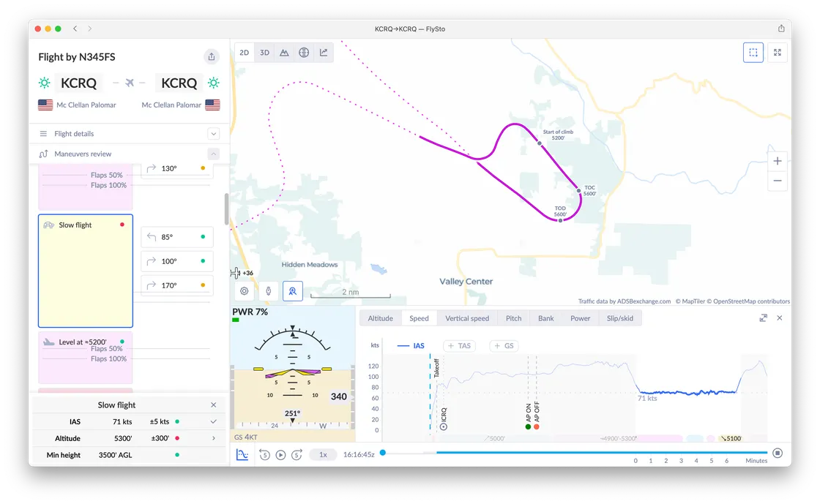Select the 170° right turn entry

tap(176, 285)
